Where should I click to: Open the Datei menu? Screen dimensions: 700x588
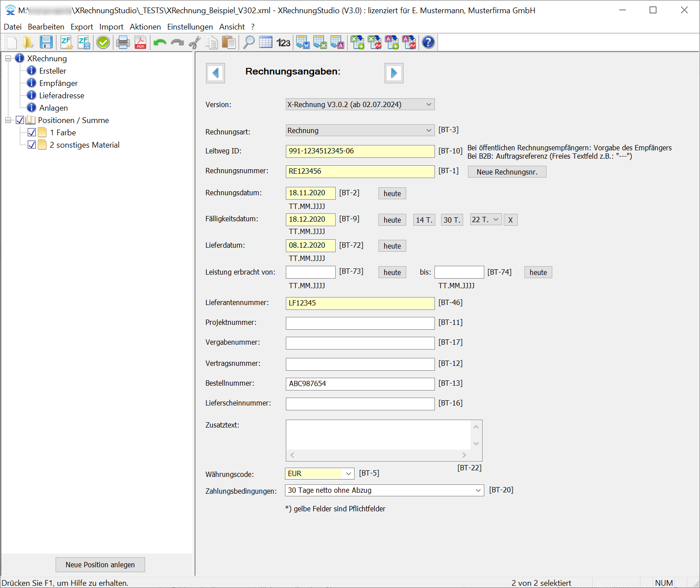click(x=12, y=27)
